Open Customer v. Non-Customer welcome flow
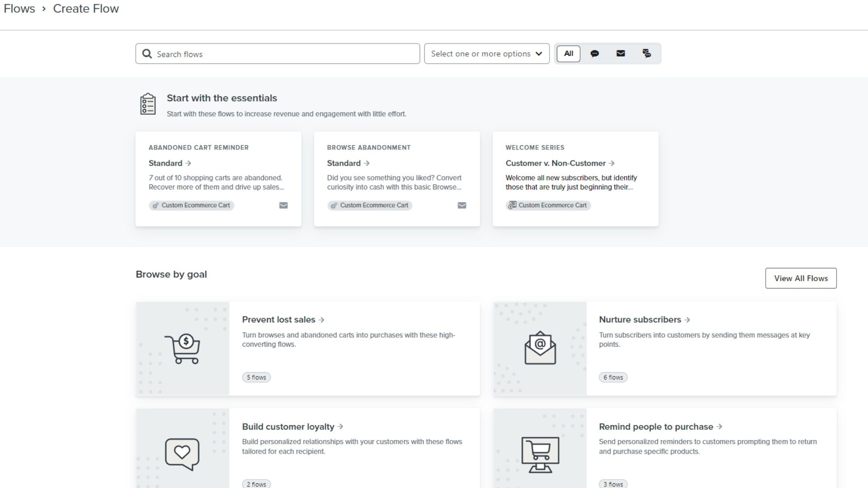This screenshot has height=488, width=868. click(x=560, y=163)
